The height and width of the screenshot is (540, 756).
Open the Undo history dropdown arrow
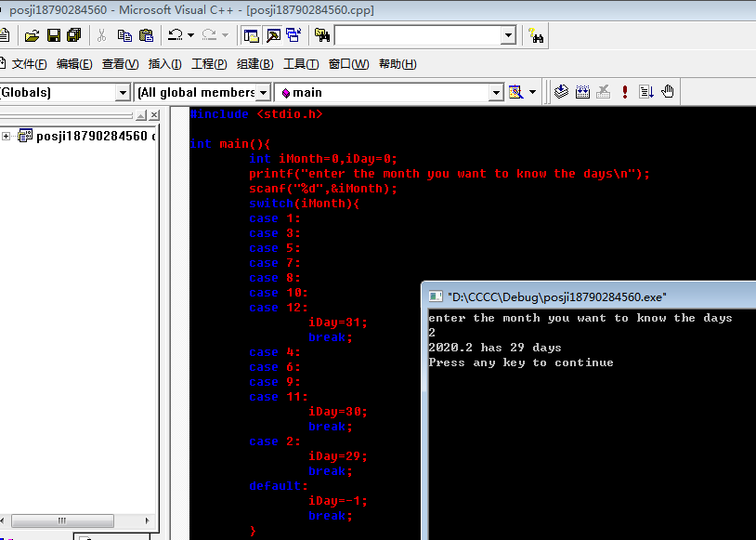tap(190, 35)
